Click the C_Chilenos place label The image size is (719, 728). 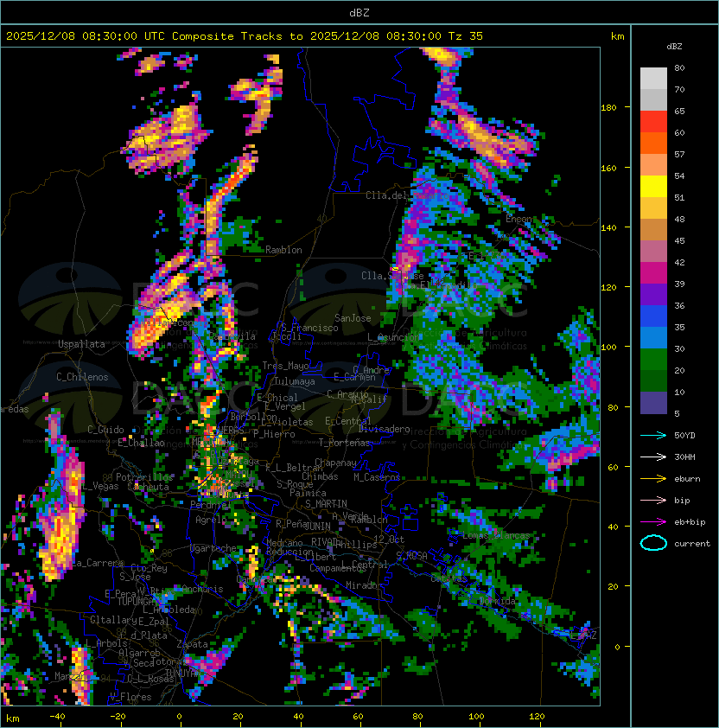coord(82,377)
